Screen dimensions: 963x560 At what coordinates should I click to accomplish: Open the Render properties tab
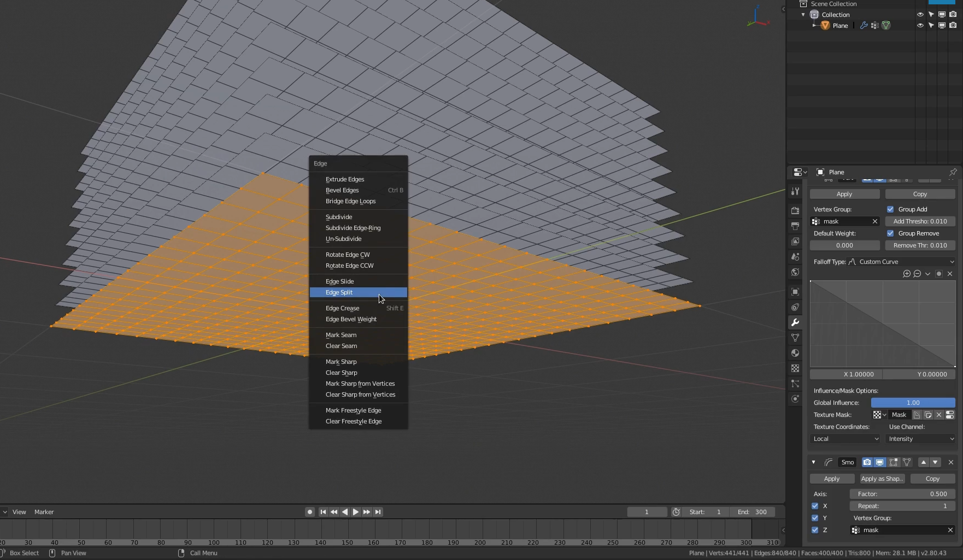[x=795, y=210]
